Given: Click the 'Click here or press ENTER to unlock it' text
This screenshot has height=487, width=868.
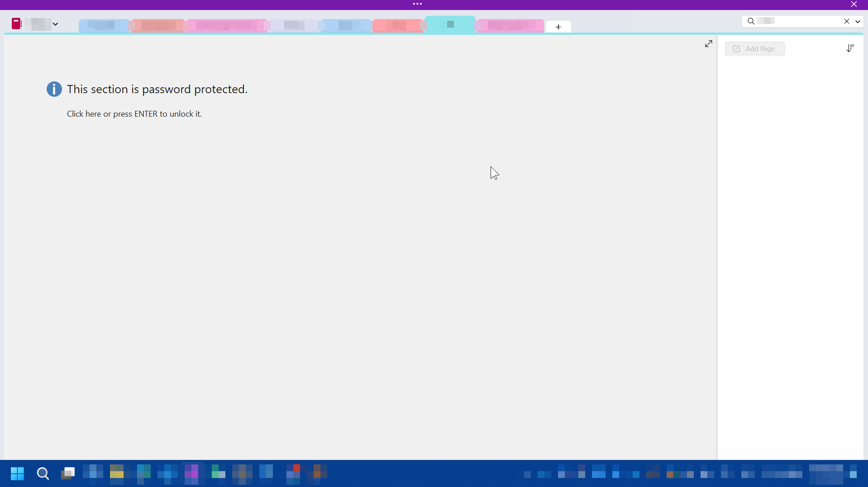Looking at the screenshot, I should [134, 114].
